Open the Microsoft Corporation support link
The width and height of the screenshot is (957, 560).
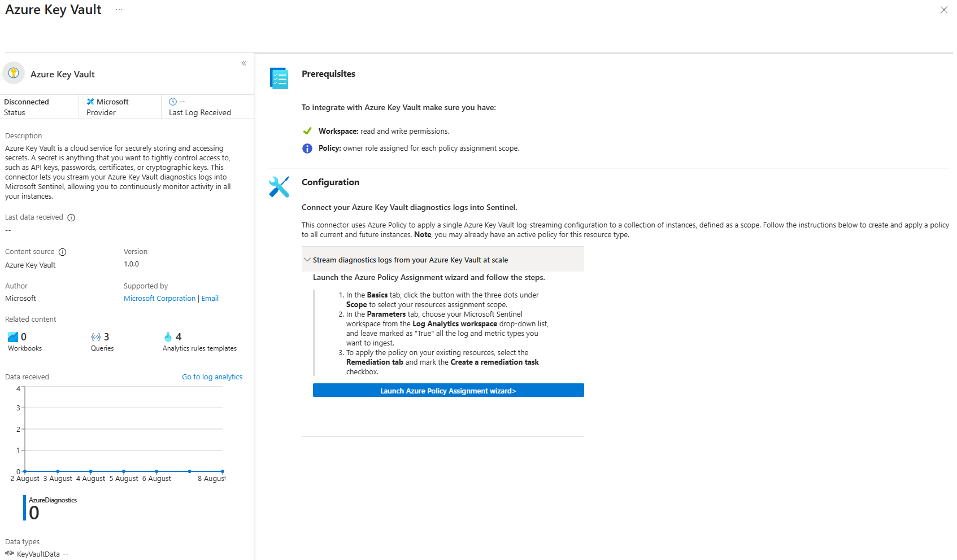click(x=160, y=299)
